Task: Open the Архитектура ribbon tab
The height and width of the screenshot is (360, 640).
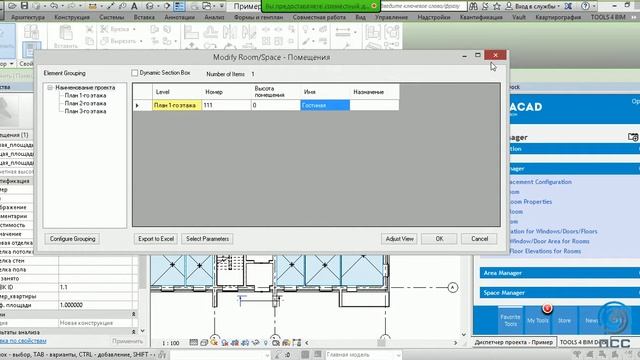Action: click(28, 17)
